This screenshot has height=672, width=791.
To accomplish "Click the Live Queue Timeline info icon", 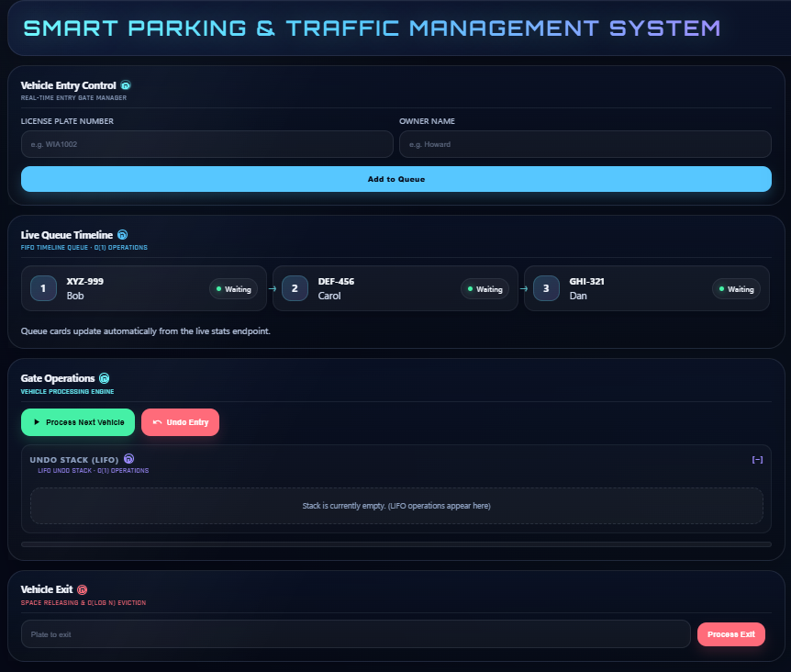I will (123, 235).
